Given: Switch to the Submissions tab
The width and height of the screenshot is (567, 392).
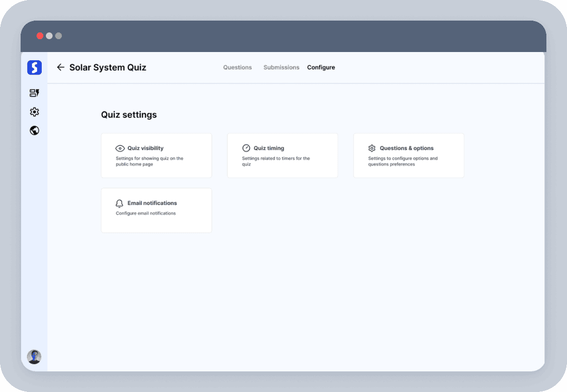Looking at the screenshot, I should [281, 67].
